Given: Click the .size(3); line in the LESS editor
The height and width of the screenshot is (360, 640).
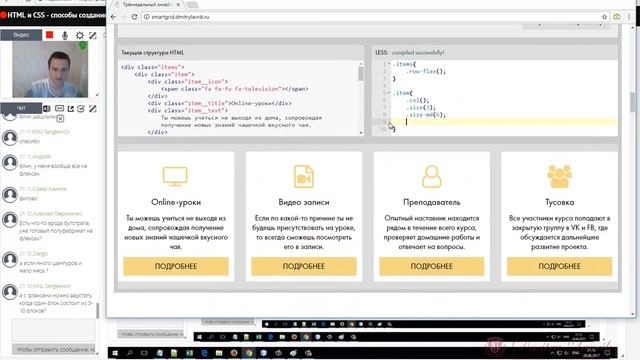Looking at the screenshot, I should point(421,107).
